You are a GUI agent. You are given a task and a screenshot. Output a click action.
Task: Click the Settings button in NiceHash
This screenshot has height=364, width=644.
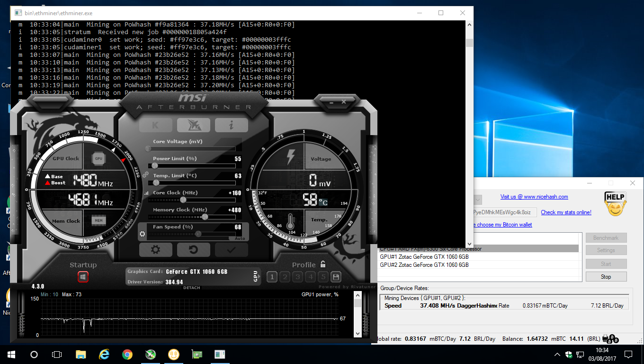click(x=606, y=250)
